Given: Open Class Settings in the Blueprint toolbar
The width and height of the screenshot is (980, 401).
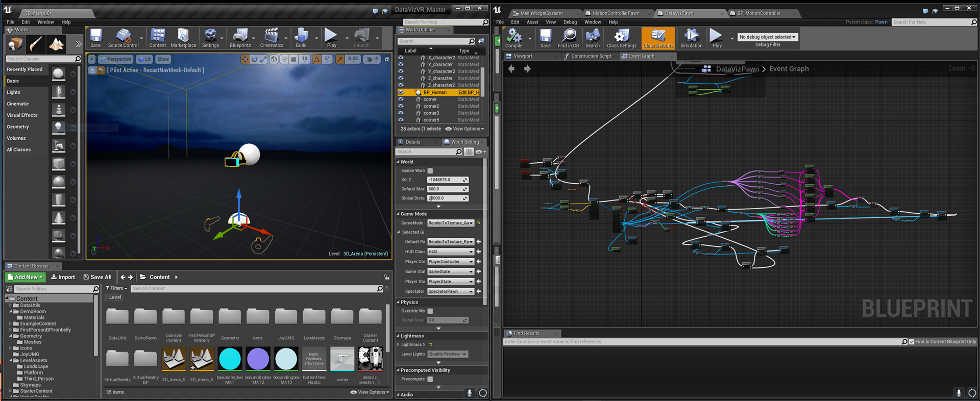Looking at the screenshot, I should pyautogui.click(x=621, y=38).
